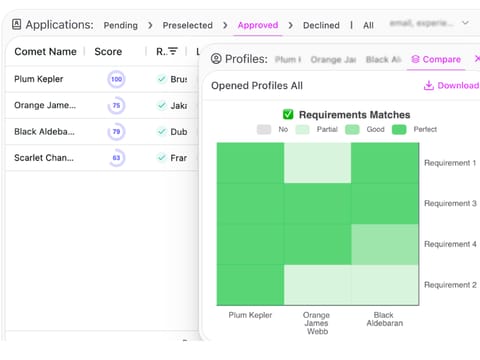
Task: Switch to the Compare tab
Action: click(x=436, y=59)
